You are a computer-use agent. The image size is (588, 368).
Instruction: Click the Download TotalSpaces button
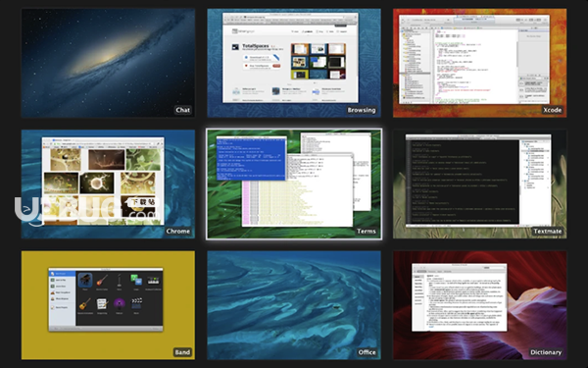point(261,58)
